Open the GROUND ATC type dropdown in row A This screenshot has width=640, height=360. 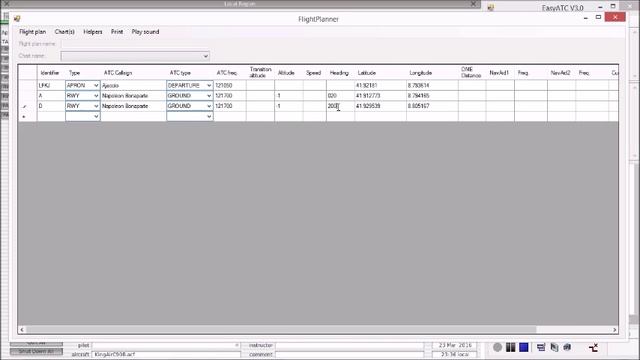(x=209, y=96)
